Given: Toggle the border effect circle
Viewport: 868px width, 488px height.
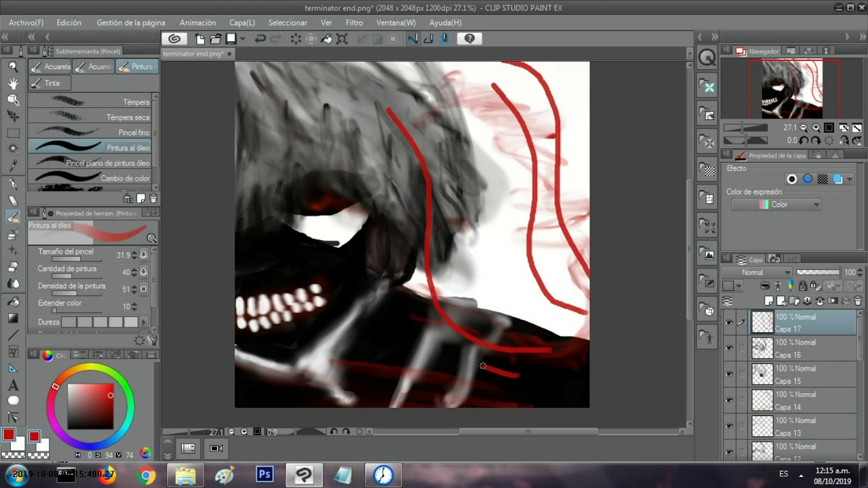Looking at the screenshot, I should tap(791, 179).
